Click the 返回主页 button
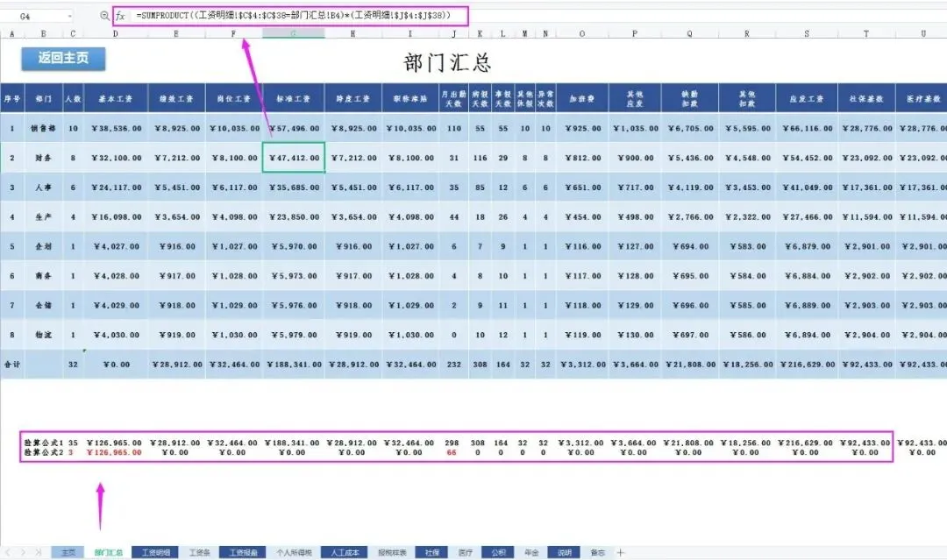The image size is (947, 560). point(63,58)
